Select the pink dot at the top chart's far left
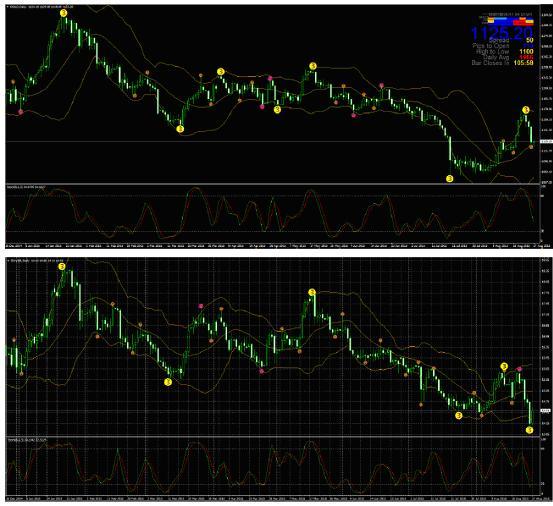Viewport: 553px width, 506px height. 20,112
